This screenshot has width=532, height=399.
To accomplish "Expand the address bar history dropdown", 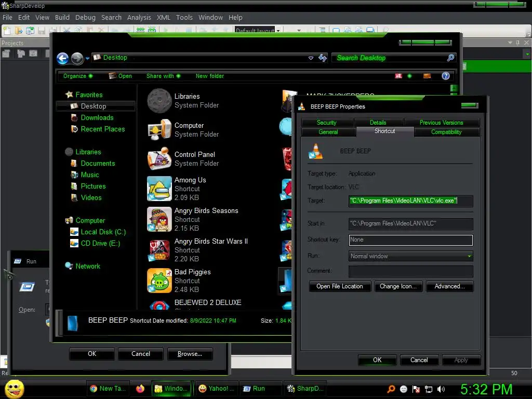I will (311, 58).
